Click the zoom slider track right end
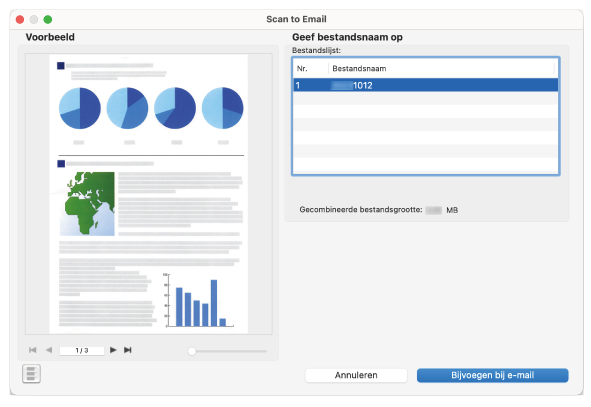 point(265,351)
